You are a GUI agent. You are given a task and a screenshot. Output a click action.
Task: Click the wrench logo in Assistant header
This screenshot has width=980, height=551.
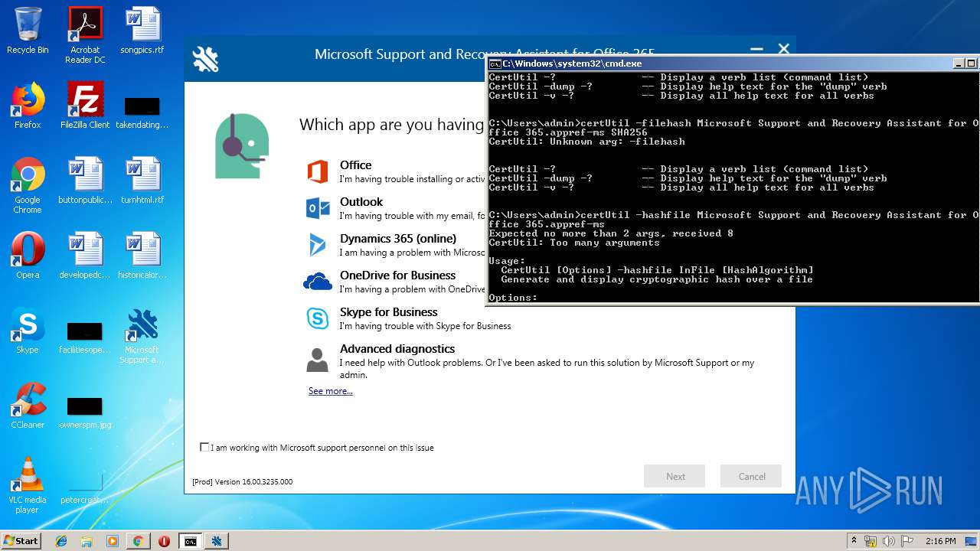(x=205, y=59)
